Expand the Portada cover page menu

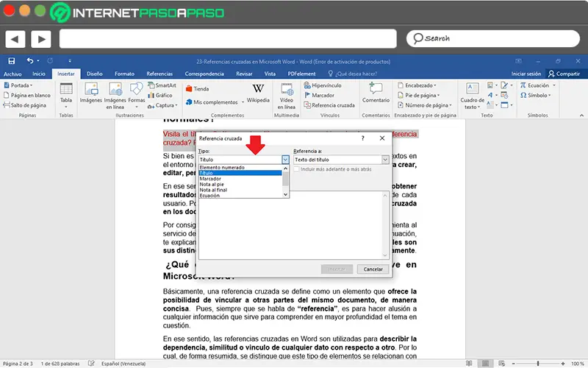coord(18,85)
